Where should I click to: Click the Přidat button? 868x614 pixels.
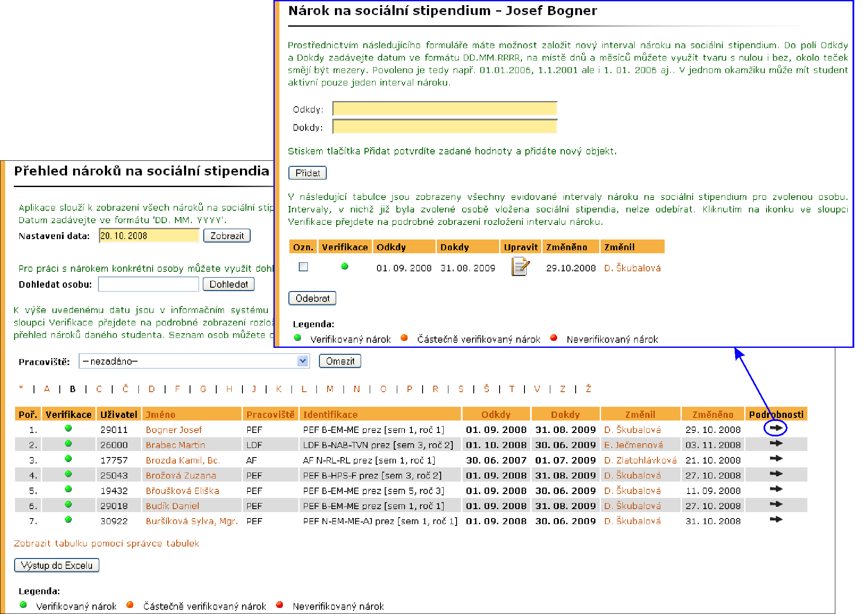coord(307,173)
